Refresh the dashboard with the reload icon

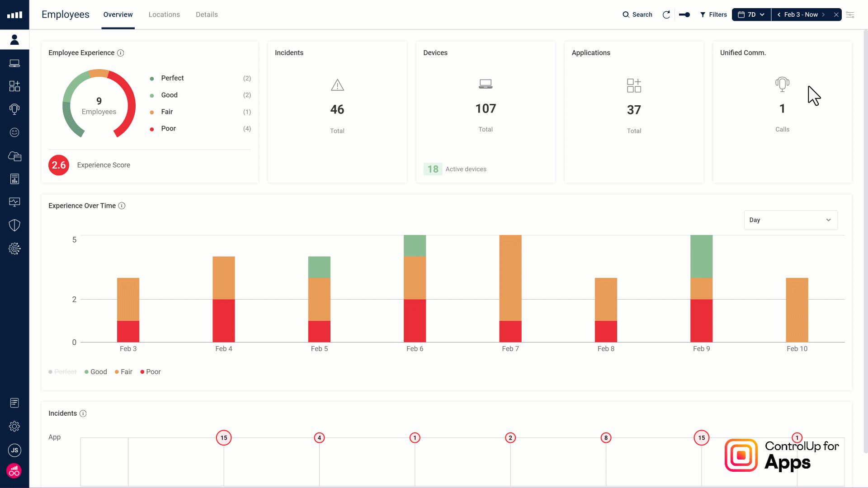coord(666,14)
